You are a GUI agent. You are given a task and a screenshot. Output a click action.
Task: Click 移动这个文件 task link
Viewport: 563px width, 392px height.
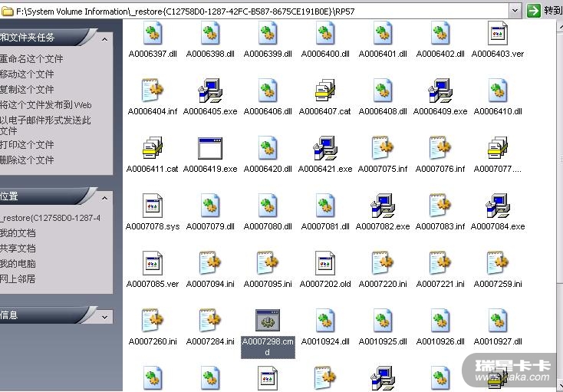pyautogui.click(x=27, y=74)
